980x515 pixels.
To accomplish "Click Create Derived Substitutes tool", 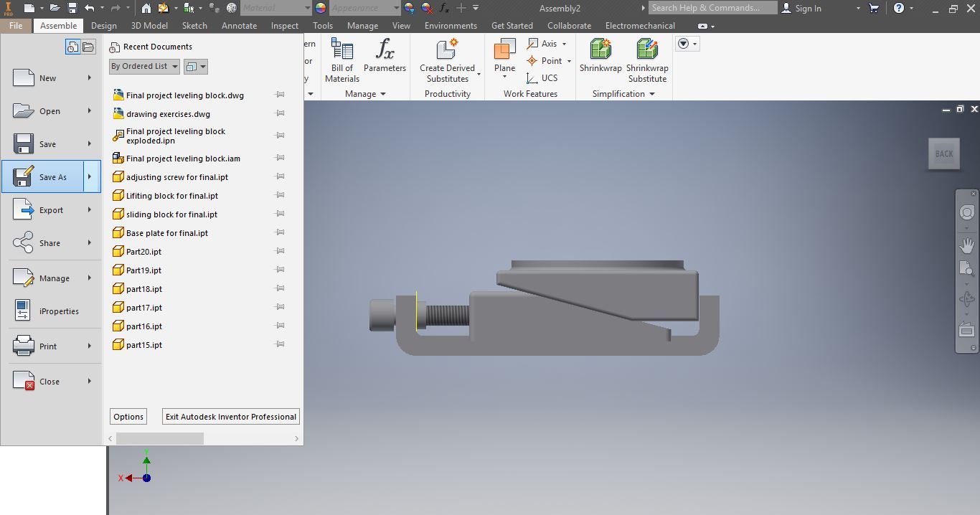I will coord(447,60).
